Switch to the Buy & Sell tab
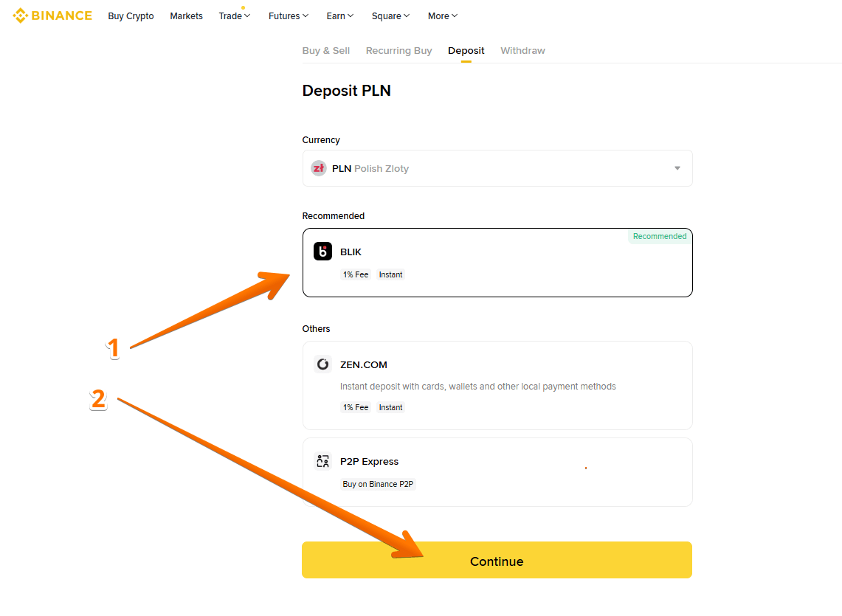The image size is (842, 616). click(x=326, y=51)
